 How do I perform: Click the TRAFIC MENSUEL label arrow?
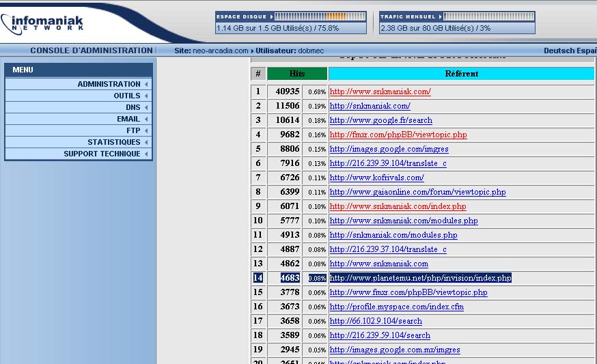440,17
